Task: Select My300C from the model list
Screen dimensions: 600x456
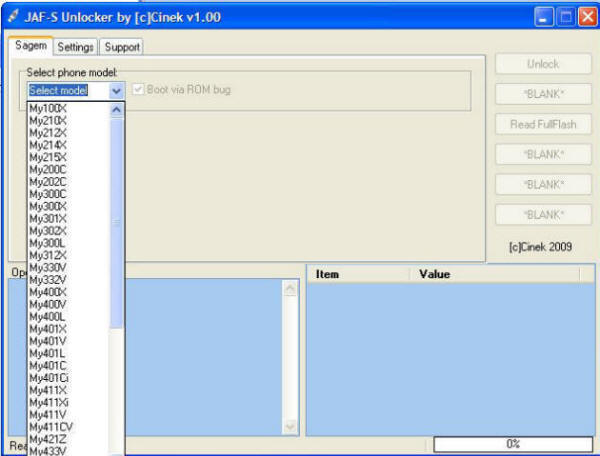Action: 69,194
